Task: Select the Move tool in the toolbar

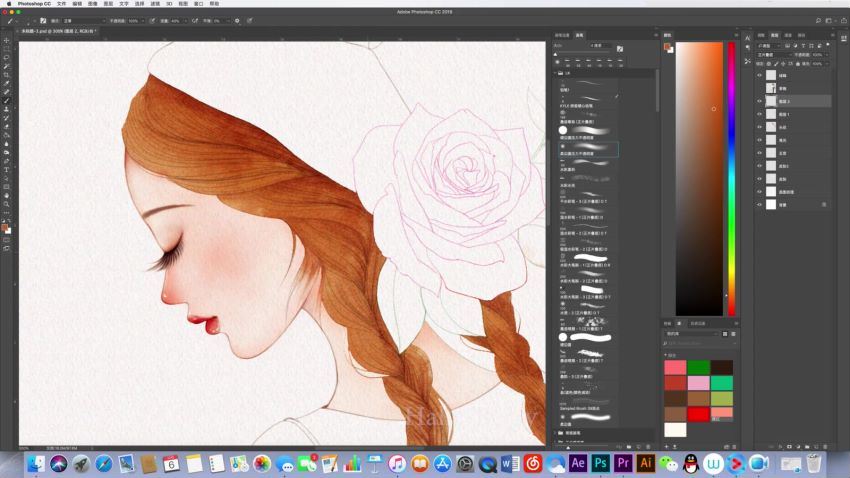Action: 7,40
